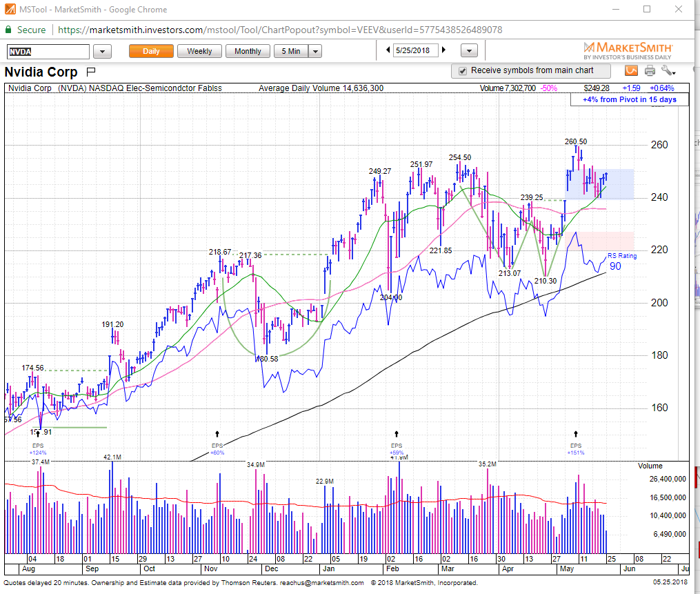700x594 pixels.
Task: Click the 218.67 price label
Action: [220, 252]
